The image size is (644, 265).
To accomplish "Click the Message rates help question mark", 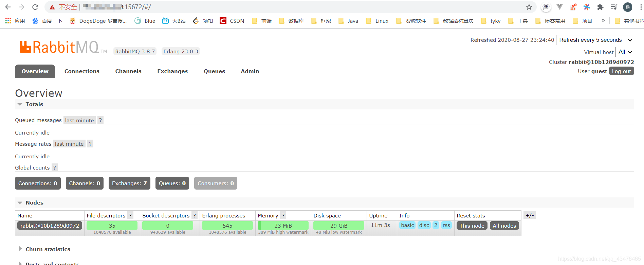I will tap(90, 144).
